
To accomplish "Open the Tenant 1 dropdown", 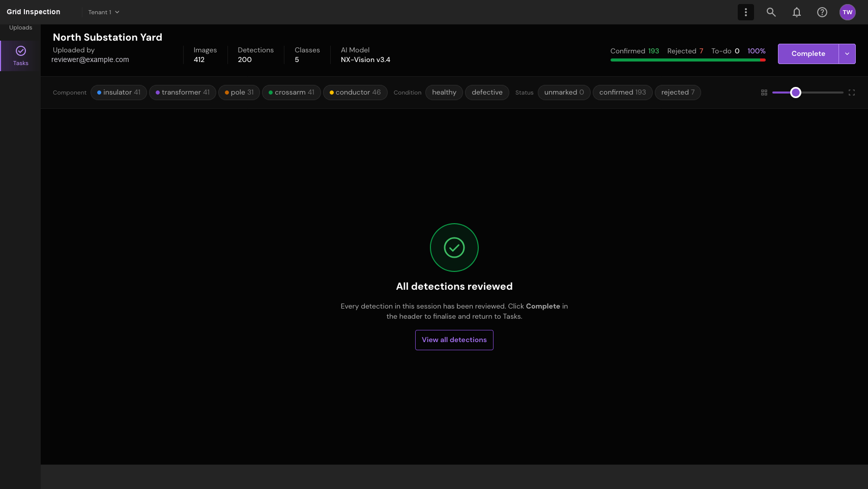I will (104, 12).
